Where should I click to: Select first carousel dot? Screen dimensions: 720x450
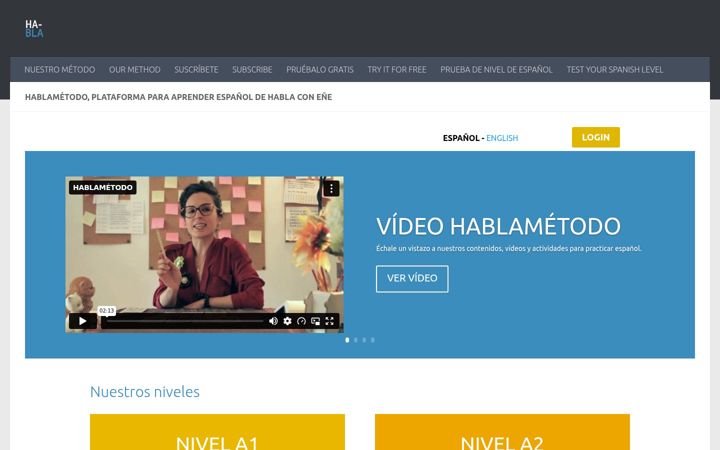[347, 340]
